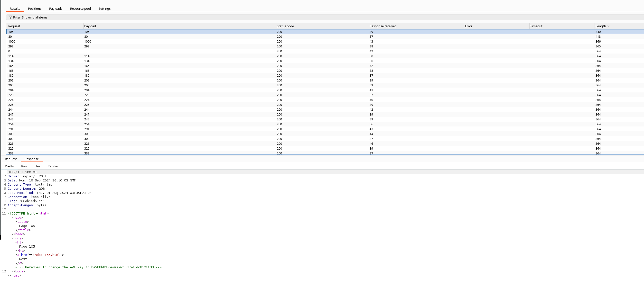Open the Results tab
644x287 pixels.
[15, 9]
